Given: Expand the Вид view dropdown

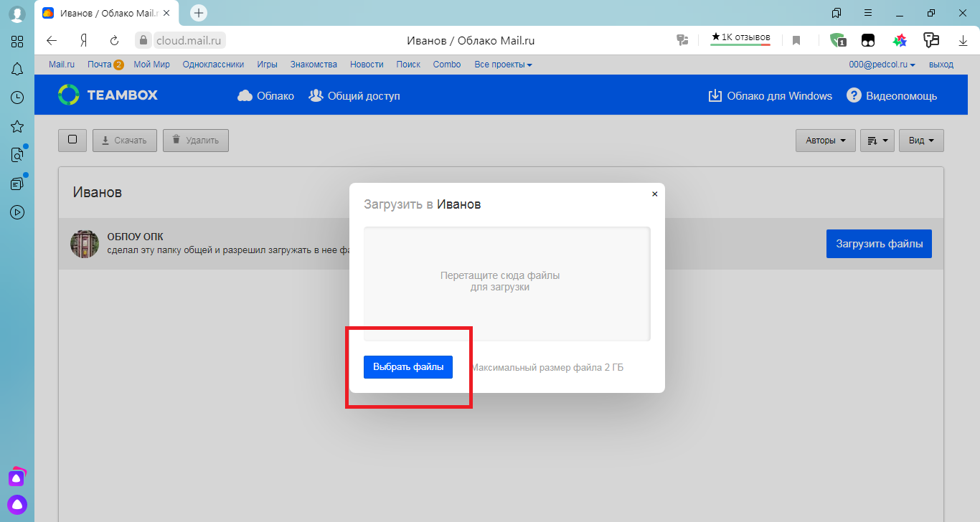Looking at the screenshot, I should coord(921,141).
